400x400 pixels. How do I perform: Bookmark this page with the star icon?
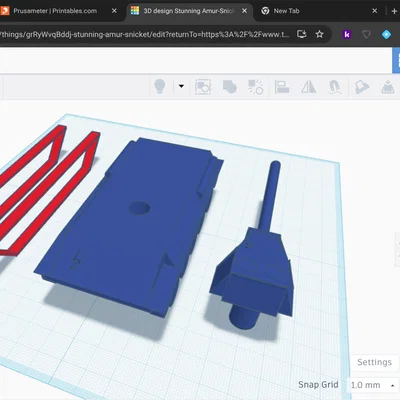319,34
